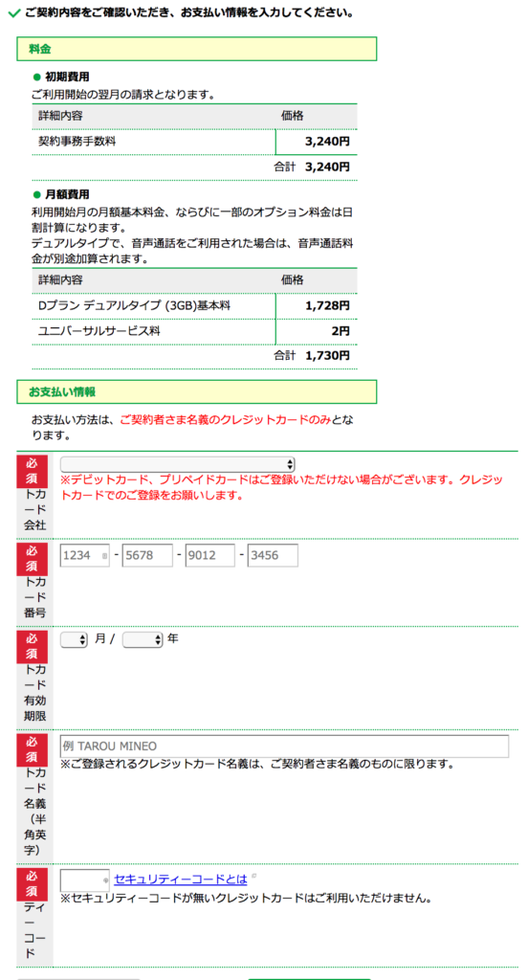Viewport: 527px width, 980px height.
Task: Click the red 必須 badge for card number
Action: tap(32, 559)
